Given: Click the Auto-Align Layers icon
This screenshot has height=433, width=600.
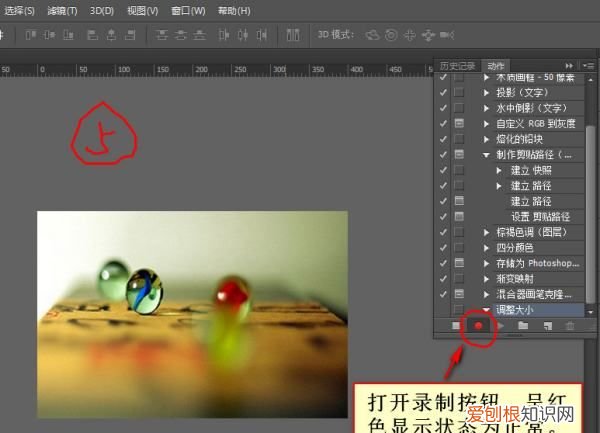Looking at the screenshot, I should click(293, 34).
